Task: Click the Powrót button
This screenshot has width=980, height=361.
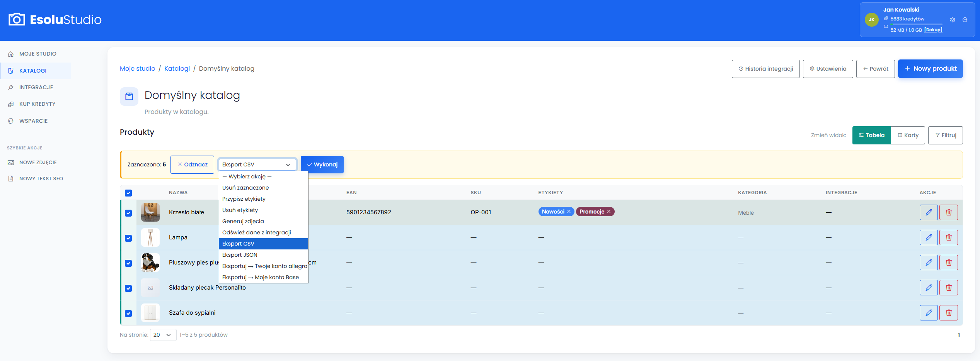Action: [875, 69]
